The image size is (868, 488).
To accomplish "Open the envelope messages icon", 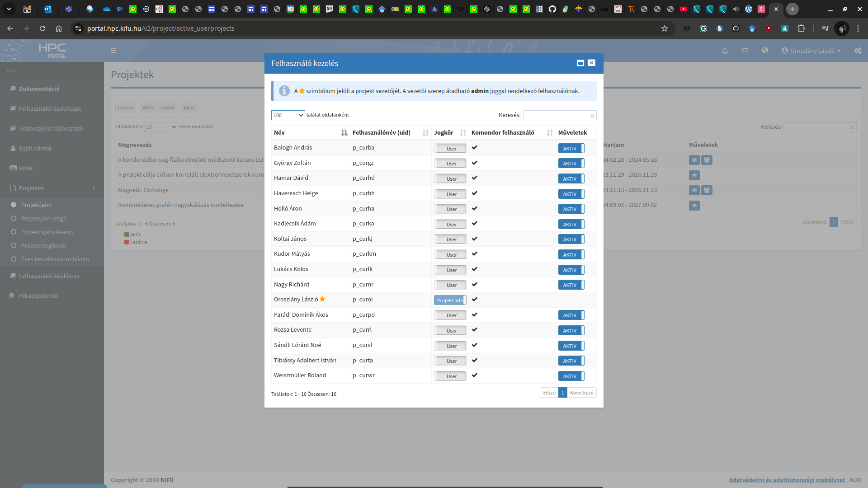I will 745,51.
